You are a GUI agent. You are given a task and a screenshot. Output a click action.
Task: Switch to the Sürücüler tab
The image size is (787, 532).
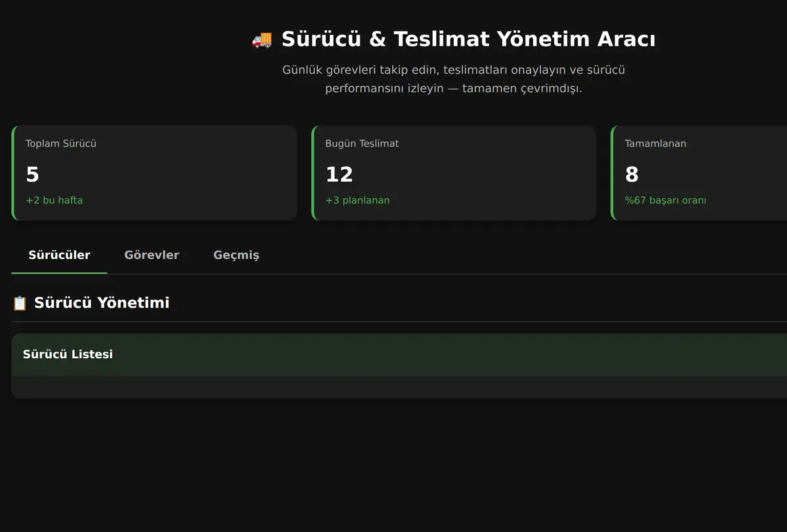click(x=59, y=255)
